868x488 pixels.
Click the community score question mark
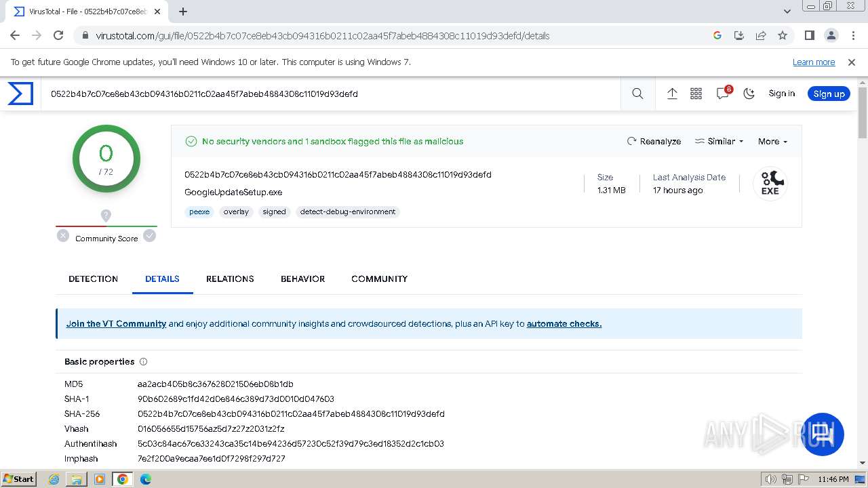106,216
